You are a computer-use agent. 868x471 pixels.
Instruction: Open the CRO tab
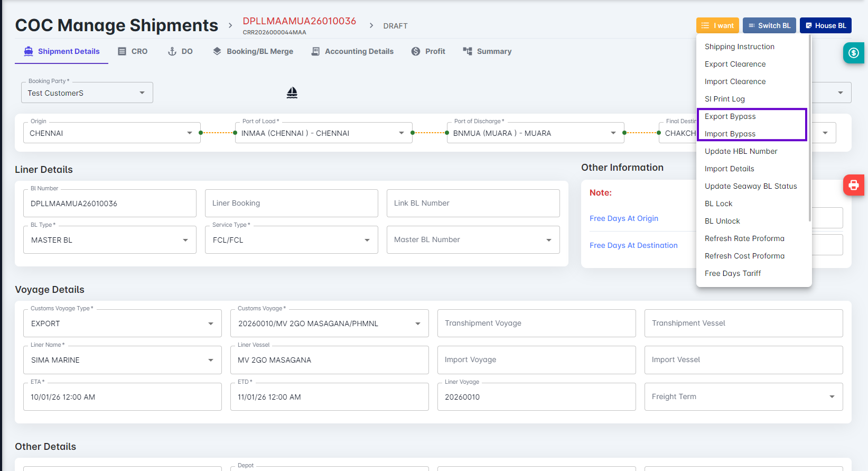pos(133,51)
